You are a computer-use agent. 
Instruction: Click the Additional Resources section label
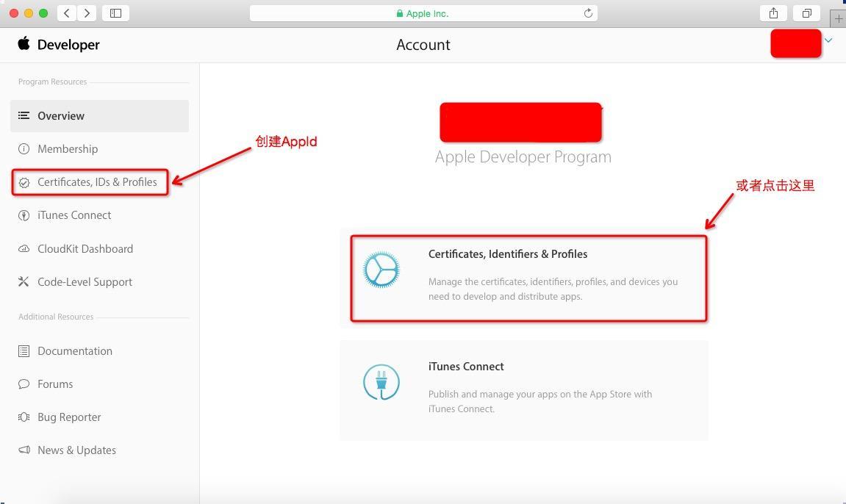coord(56,317)
